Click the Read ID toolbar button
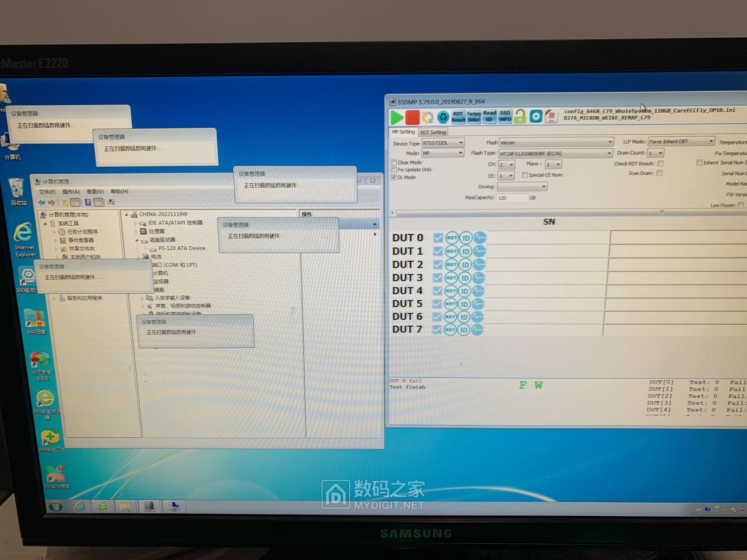 pyautogui.click(x=489, y=116)
